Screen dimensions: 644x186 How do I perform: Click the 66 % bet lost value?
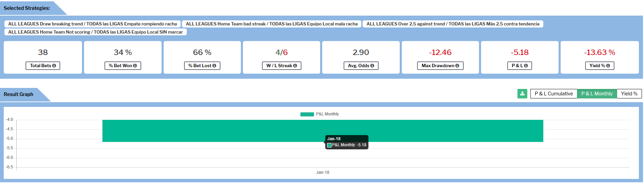click(x=202, y=52)
